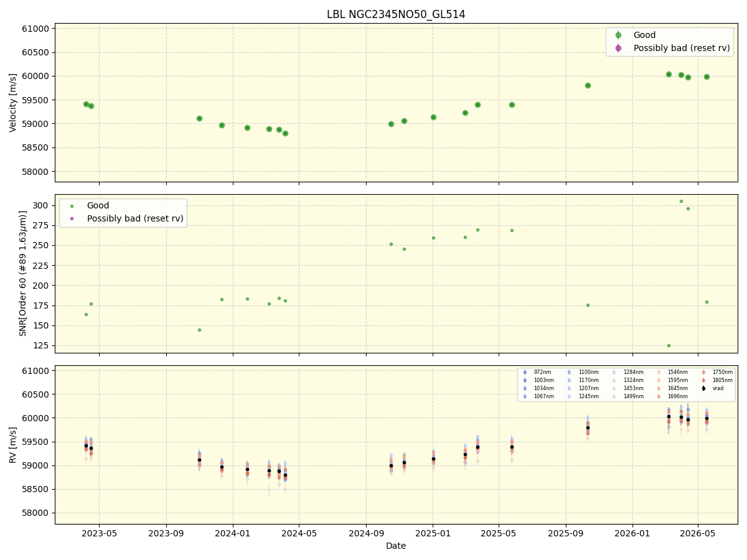Click the 2024-01 date tick label

pyautogui.click(x=233, y=533)
